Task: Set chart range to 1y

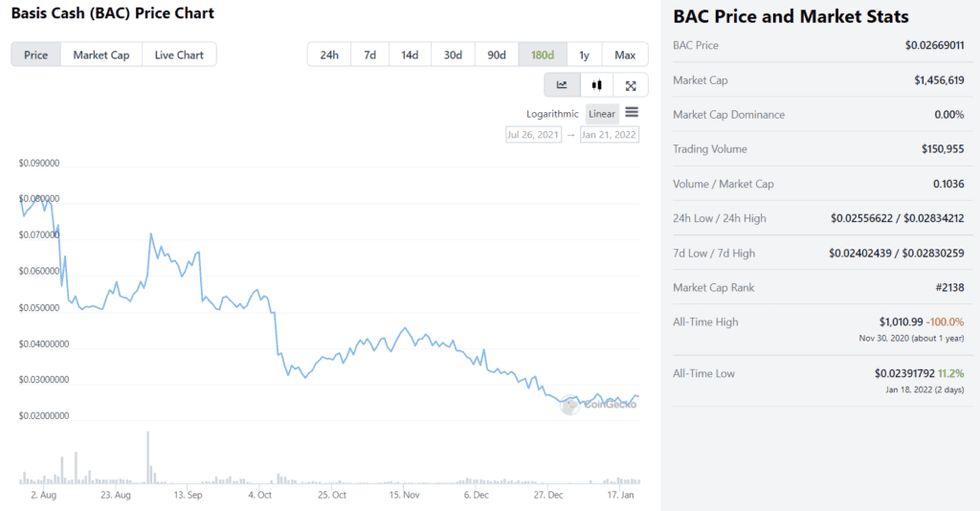Action: click(585, 55)
